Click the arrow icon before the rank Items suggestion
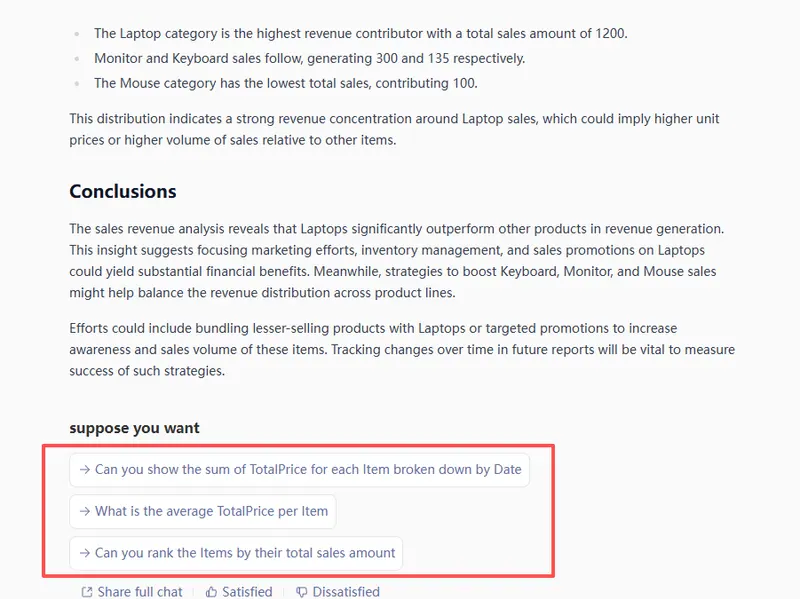The image size is (800, 599). click(85, 553)
